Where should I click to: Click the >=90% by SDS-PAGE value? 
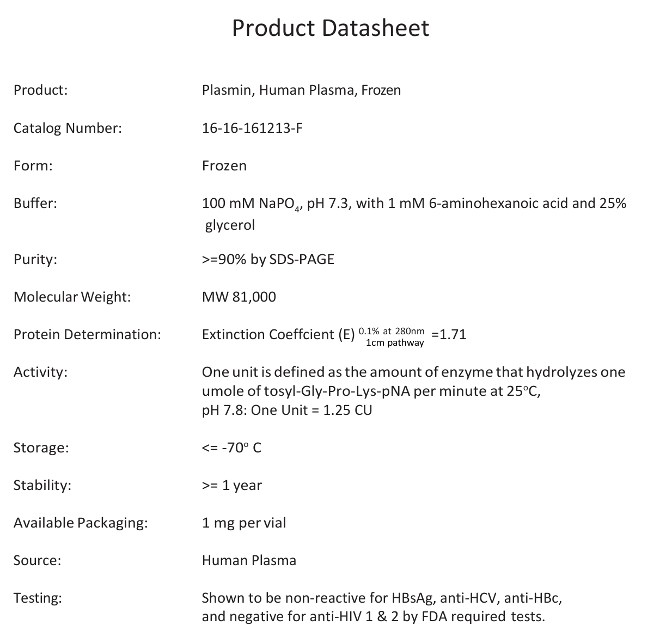(x=268, y=259)
